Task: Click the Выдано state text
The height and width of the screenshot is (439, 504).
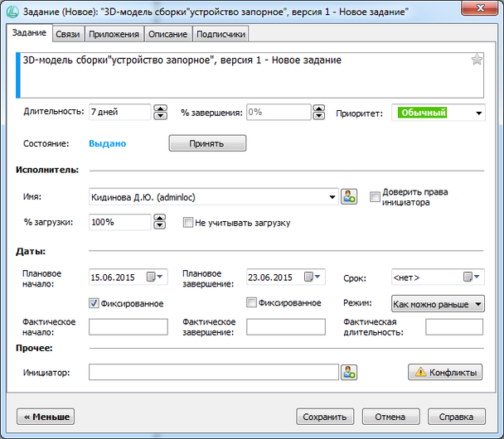Action: pos(108,143)
